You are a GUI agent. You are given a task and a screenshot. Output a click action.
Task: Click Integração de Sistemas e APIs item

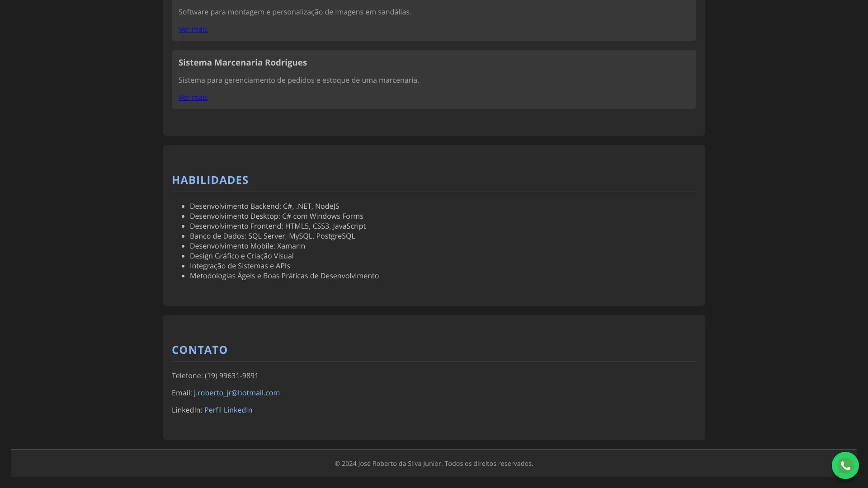[240, 266]
